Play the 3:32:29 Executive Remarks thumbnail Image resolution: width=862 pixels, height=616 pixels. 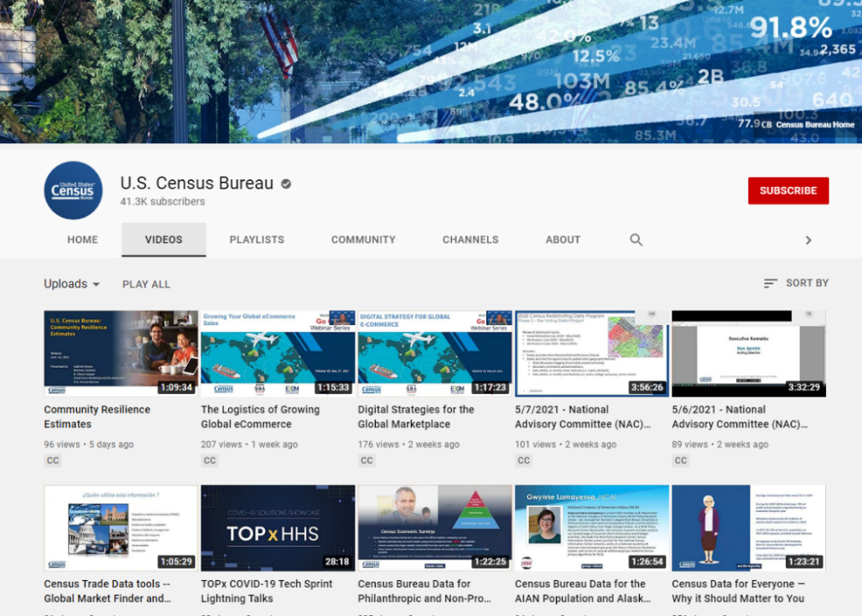pos(749,354)
